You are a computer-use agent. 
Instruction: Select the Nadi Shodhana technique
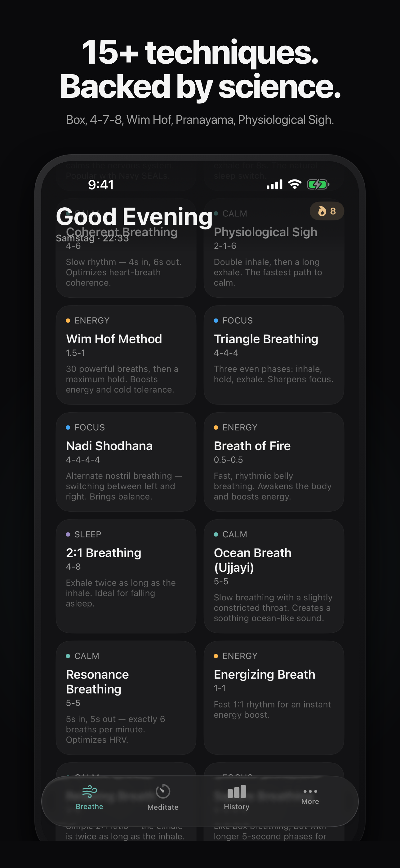click(x=126, y=462)
